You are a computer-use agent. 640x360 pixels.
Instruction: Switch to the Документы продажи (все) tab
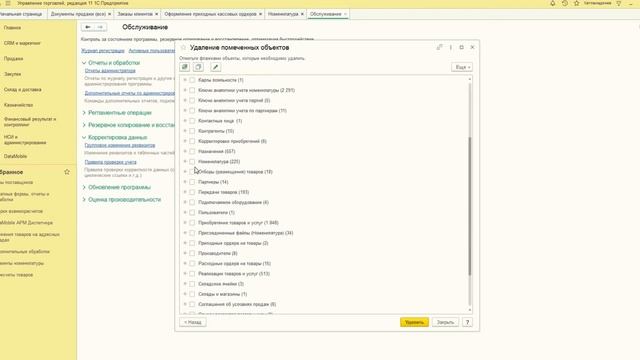click(x=78, y=14)
